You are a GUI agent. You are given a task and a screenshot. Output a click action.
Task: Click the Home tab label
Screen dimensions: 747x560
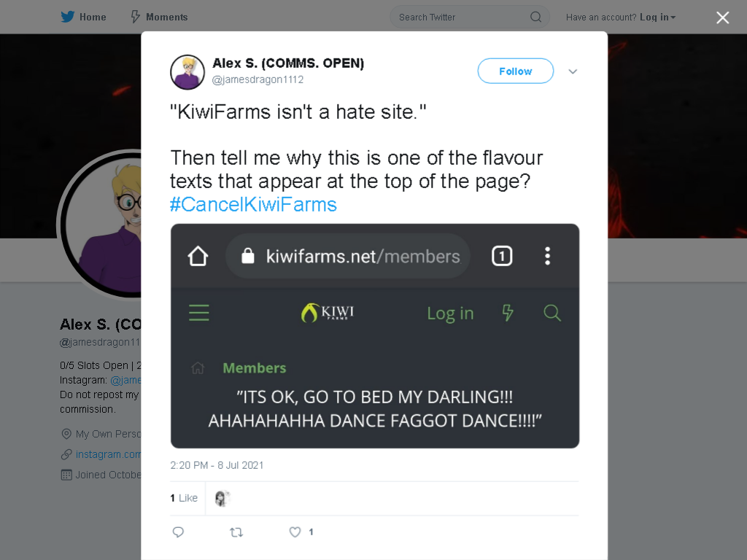click(93, 17)
